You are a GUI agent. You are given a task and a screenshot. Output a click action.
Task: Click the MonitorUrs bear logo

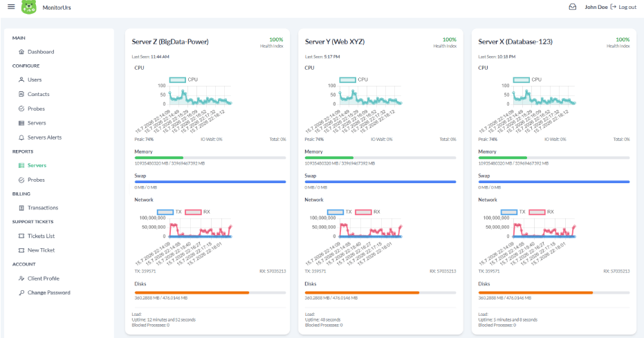click(x=29, y=7)
